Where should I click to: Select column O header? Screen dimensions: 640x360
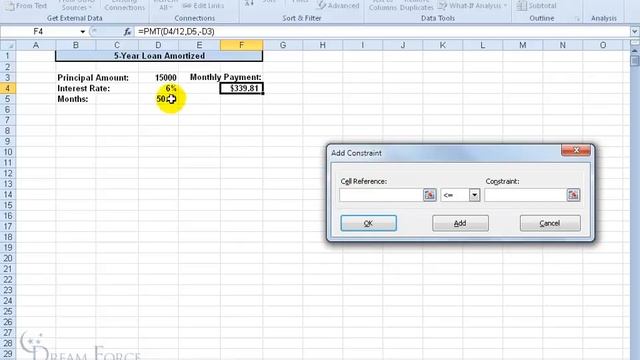point(603,45)
